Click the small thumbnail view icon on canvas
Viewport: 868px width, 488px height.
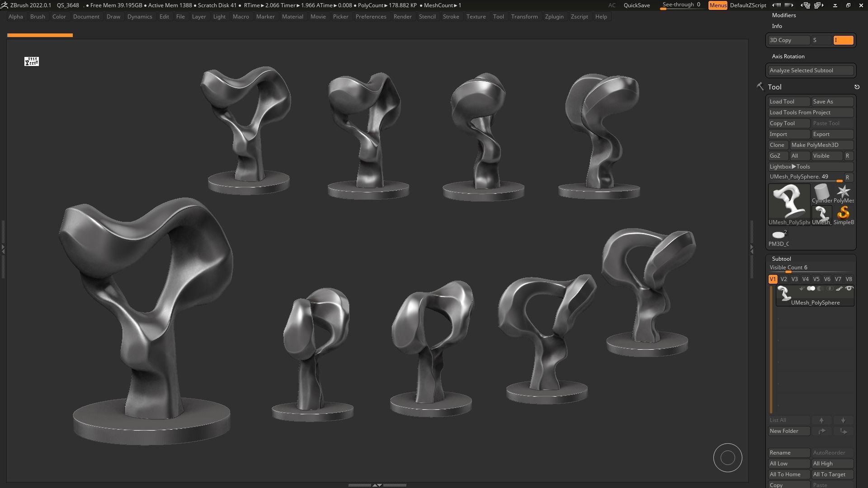click(32, 61)
